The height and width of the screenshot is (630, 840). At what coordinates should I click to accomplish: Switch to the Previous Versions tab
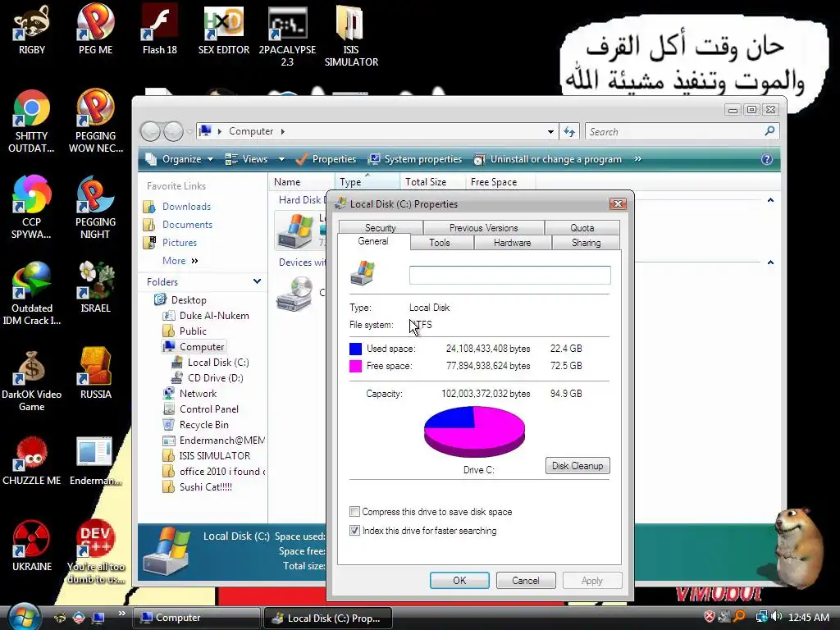coord(484,228)
